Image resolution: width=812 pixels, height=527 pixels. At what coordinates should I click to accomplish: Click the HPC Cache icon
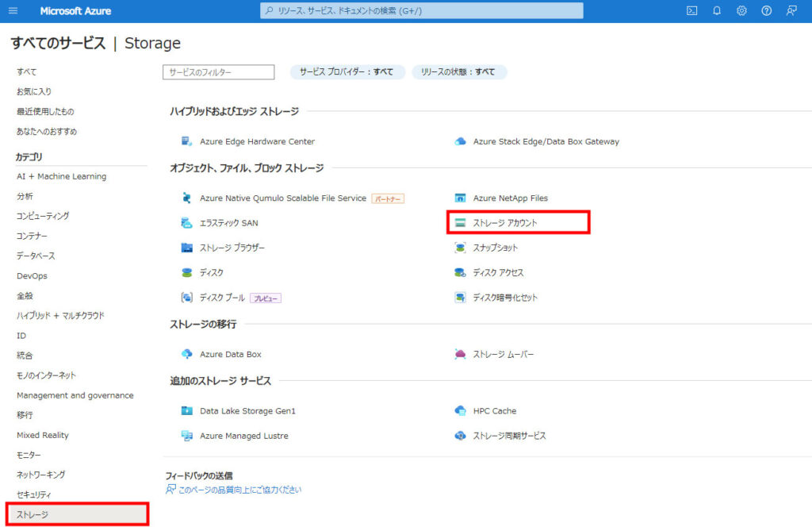click(460, 411)
